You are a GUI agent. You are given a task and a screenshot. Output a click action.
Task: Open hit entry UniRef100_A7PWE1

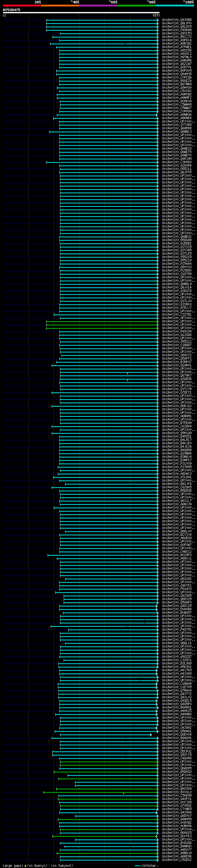[x=177, y=47]
